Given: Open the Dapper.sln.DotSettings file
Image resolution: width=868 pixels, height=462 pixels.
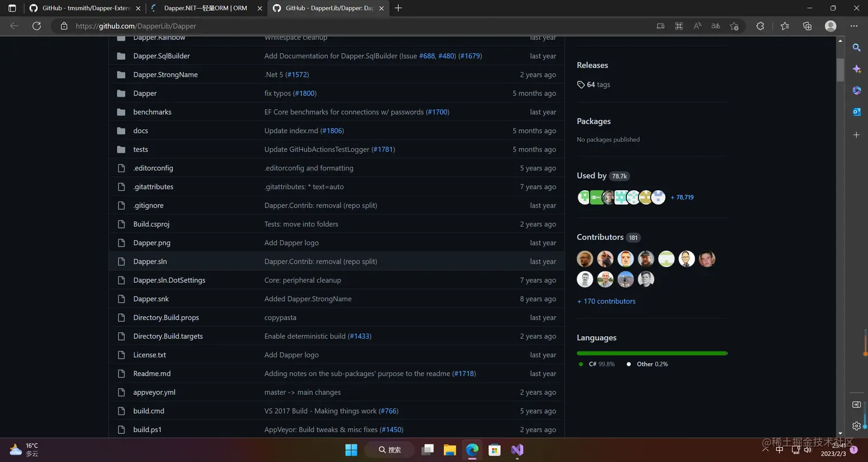Looking at the screenshot, I should click(169, 280).
